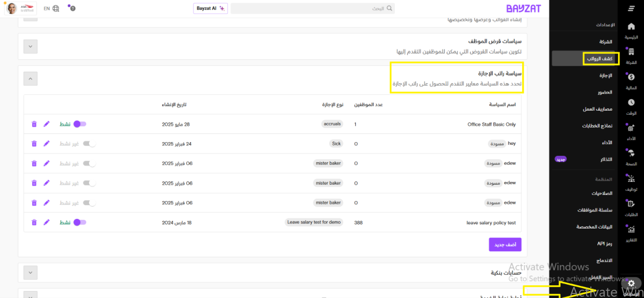
Task: Select التذاكر in the settings menu
Action: [606, 160]
